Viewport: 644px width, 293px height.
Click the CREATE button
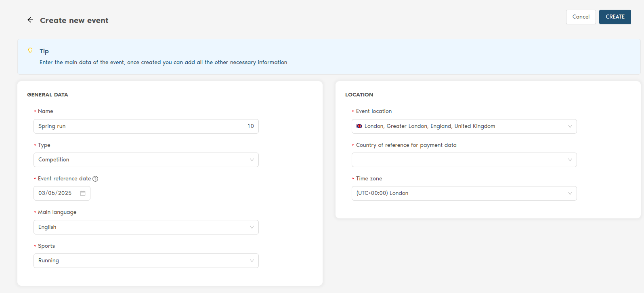coord(615,17)
